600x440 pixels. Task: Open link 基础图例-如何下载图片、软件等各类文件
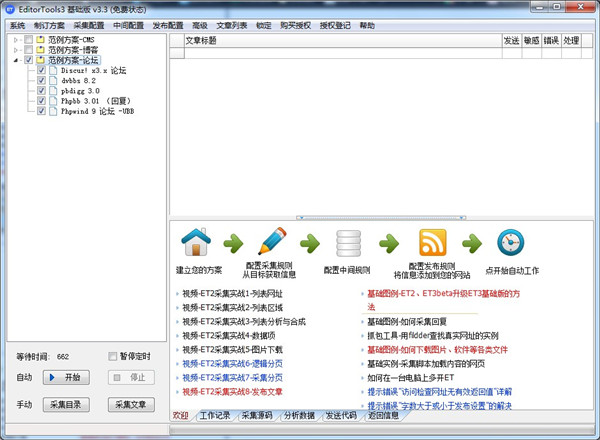pos(437,350)
